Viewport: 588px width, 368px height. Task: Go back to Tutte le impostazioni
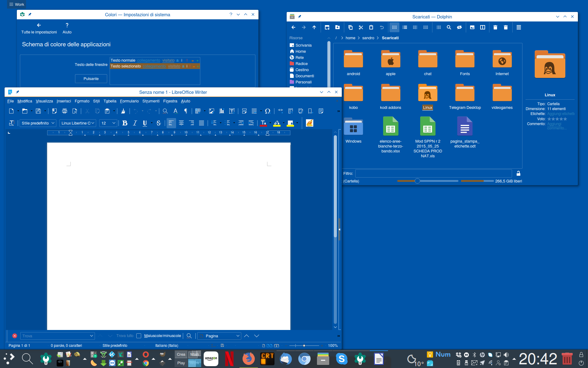point(39,28)
